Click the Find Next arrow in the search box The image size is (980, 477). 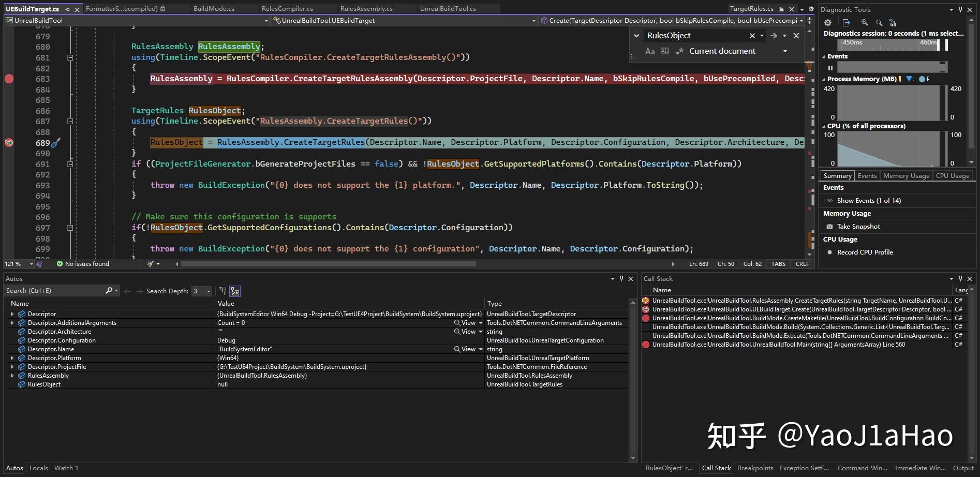(774, 35)
